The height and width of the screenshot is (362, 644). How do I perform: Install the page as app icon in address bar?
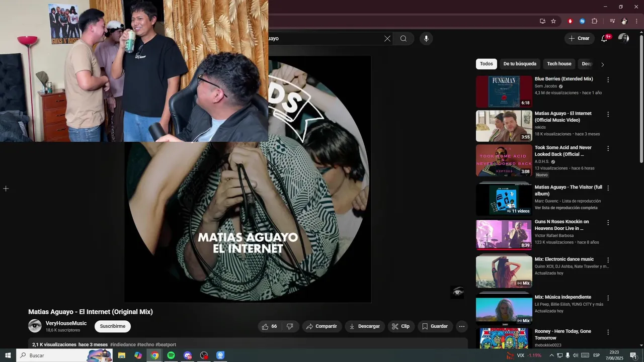542,21
